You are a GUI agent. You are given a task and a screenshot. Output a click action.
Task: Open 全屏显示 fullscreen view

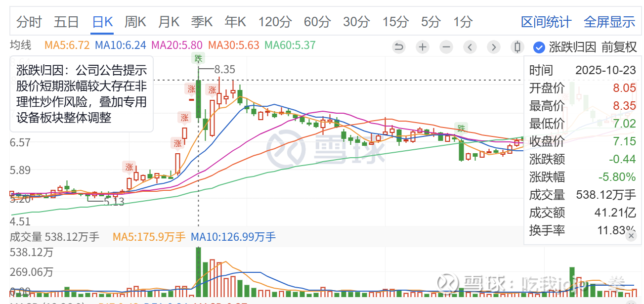(609, 22)
